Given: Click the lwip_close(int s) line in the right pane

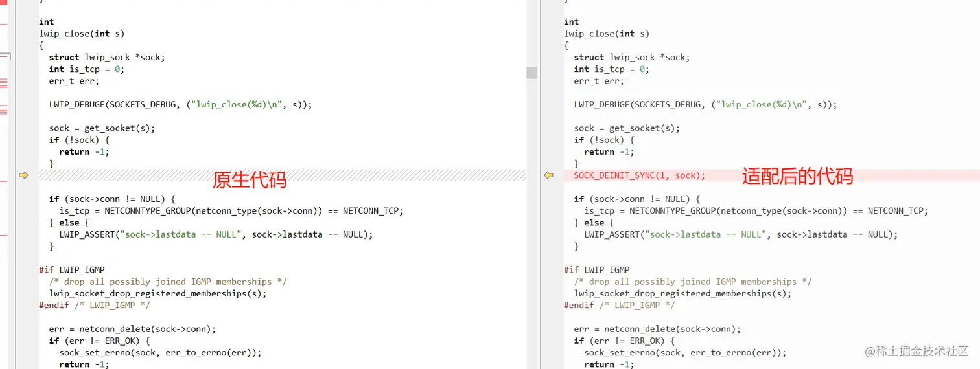Looking at the screenshot, I should click(607, 34).
